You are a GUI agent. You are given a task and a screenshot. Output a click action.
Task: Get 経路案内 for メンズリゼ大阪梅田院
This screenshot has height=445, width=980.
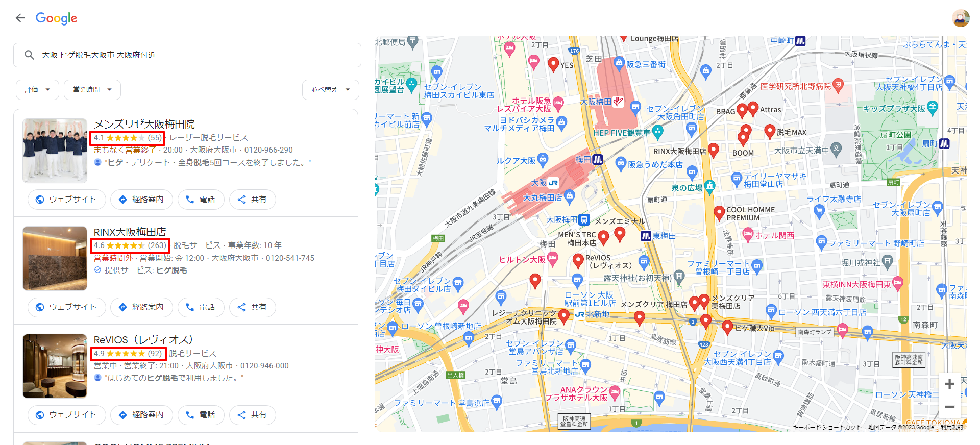(141, 199)
